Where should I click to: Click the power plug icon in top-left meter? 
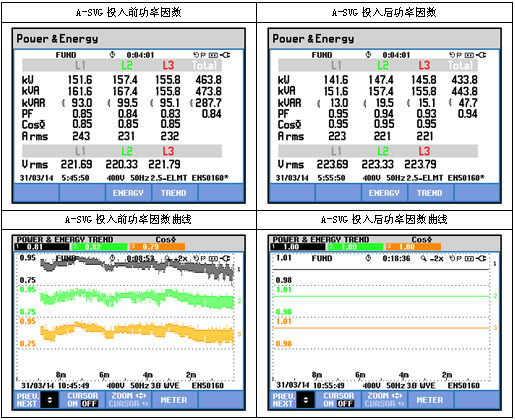tap(225, 55)
